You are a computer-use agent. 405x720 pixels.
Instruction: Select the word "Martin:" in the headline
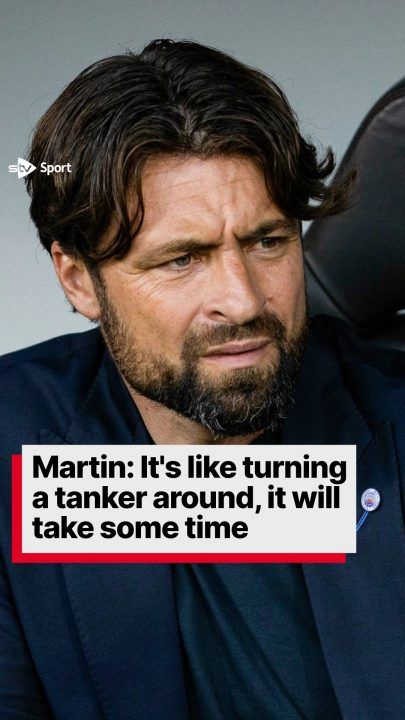(x=83, y=468)
